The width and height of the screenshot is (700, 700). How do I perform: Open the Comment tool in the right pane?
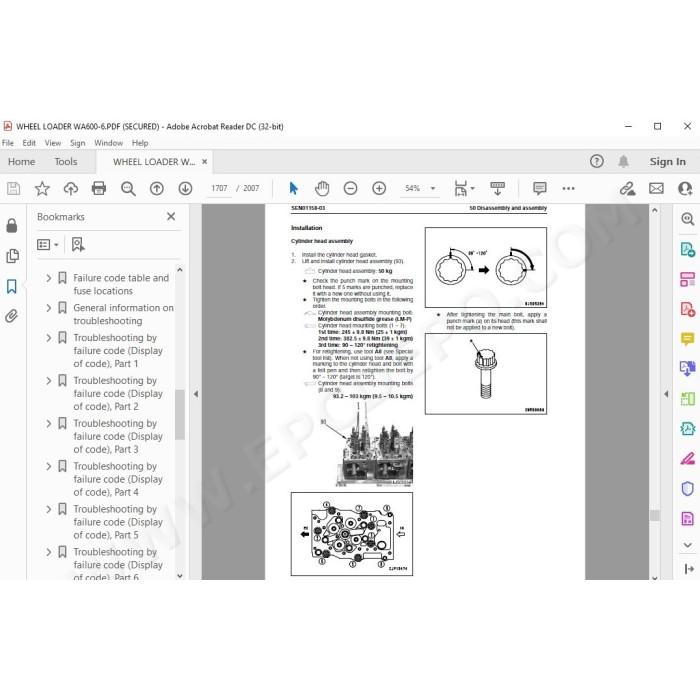click(x=688, y=339)
